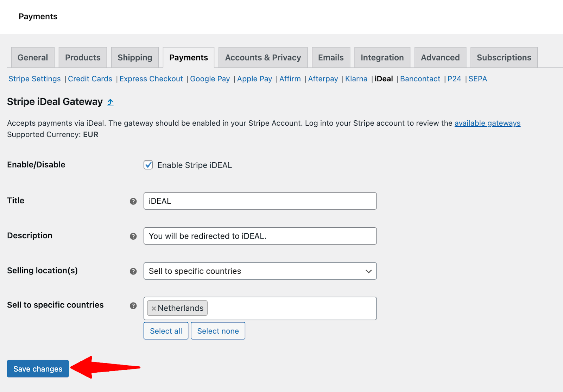This screenshot has height=392, width=563.
Task: Open the help icon beside Selling location(s)
Action: [133, 271]
